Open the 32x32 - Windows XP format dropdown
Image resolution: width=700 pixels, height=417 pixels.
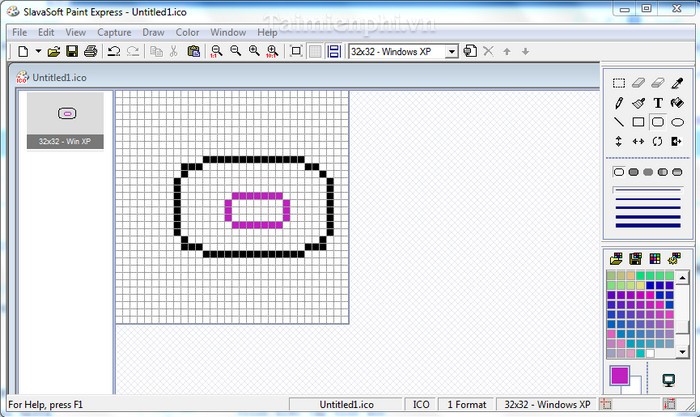tap(451, 51)
